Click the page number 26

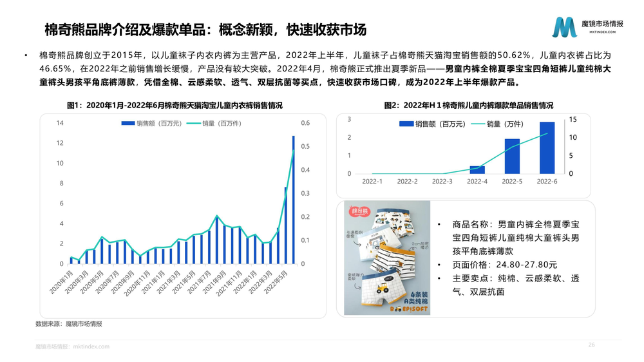point(591,345)
